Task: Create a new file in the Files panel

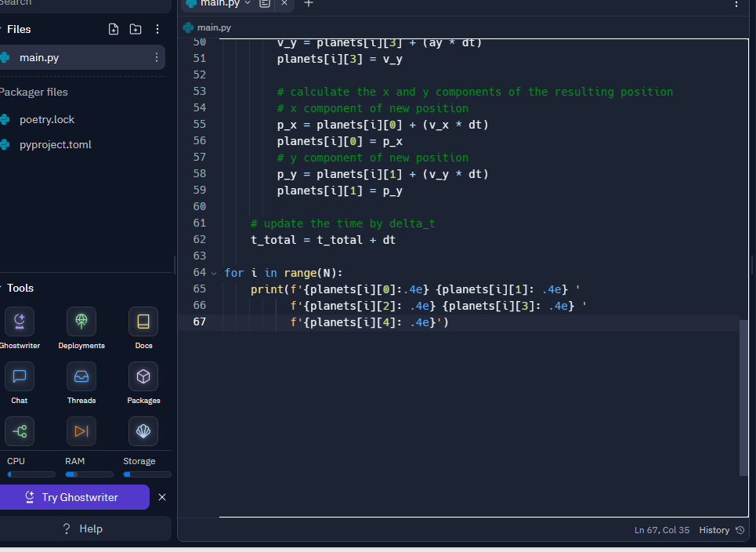Action: pyautogui.click(x=113, y=28)
